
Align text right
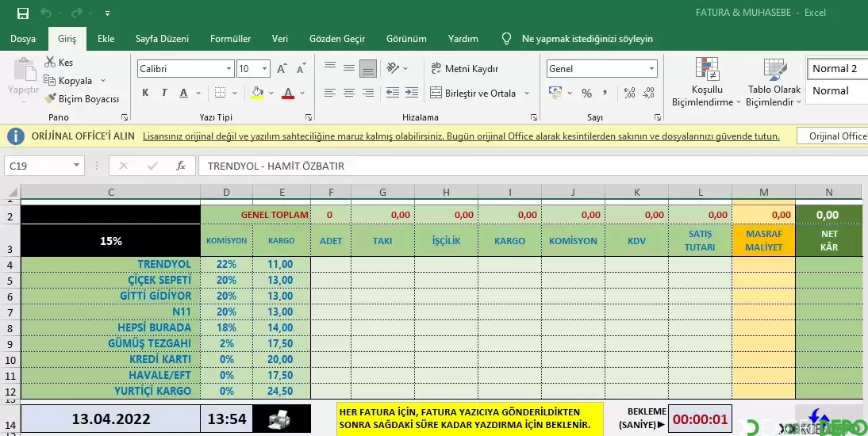click(x=368, y=93)
